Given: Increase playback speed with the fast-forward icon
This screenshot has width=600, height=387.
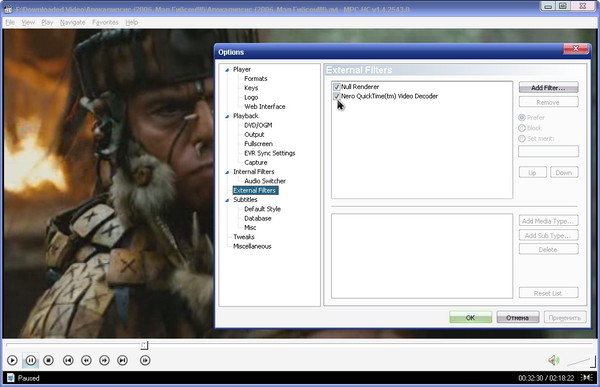Looking at the screenshot, I should point(104,360).
